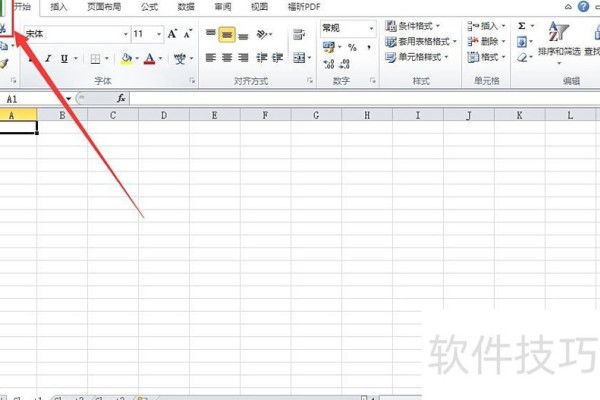Click the Increase Font Size icon
600x400 pixels.
tap(172, 34)
